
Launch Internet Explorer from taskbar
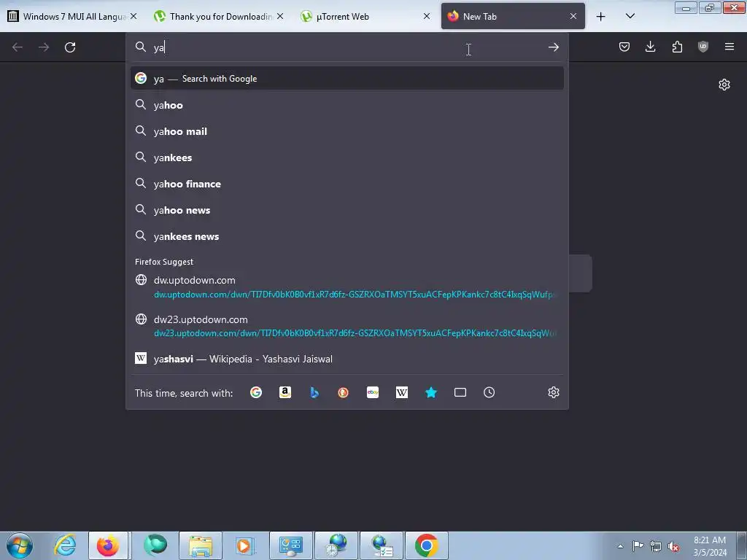point(65,545)
